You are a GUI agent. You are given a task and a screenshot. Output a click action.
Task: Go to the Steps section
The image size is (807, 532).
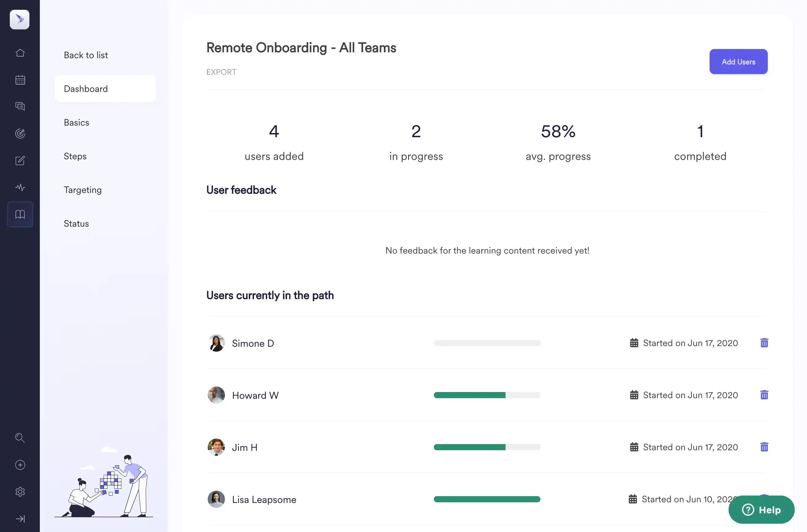pyautogui.click(x=75, y=156)
